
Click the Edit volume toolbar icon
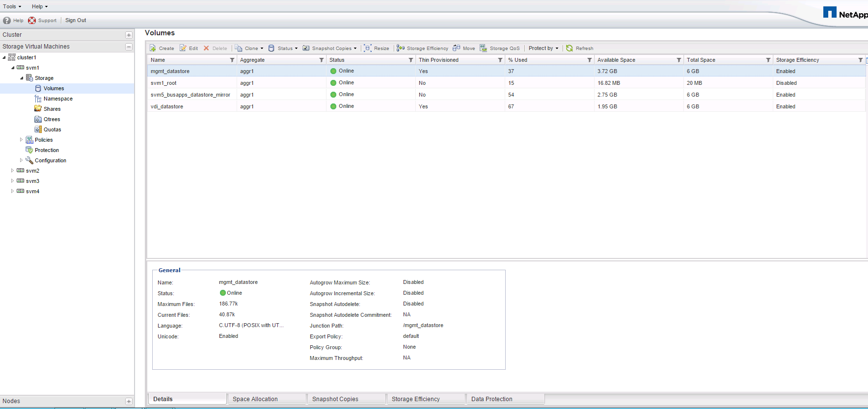(x=183, y=48)
